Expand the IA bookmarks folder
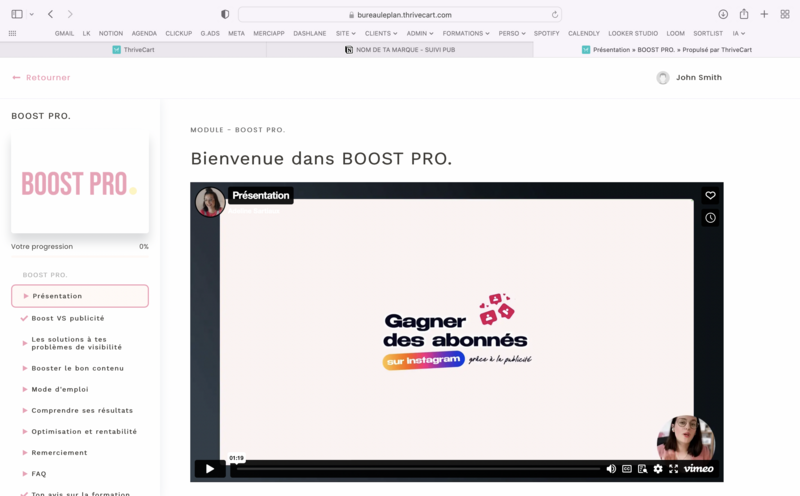Image resolution: width=800 pixels, height=496 pixels. tap(738, 33)
